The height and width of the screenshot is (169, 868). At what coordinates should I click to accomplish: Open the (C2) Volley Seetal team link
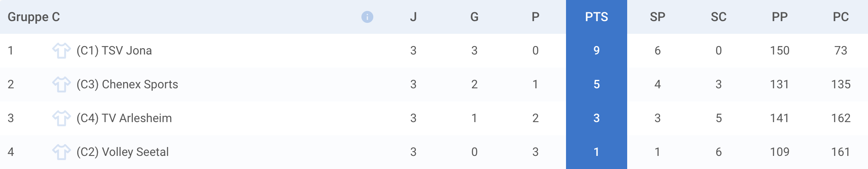pos(123,152)
